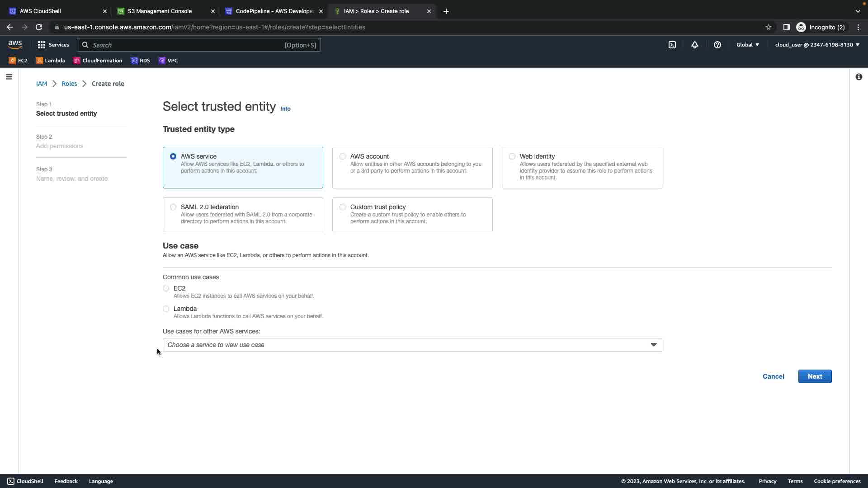Viewport: 868px width, 488px height.
Task: Switch to the S3 Management Console tab
Action: point(160,11)
